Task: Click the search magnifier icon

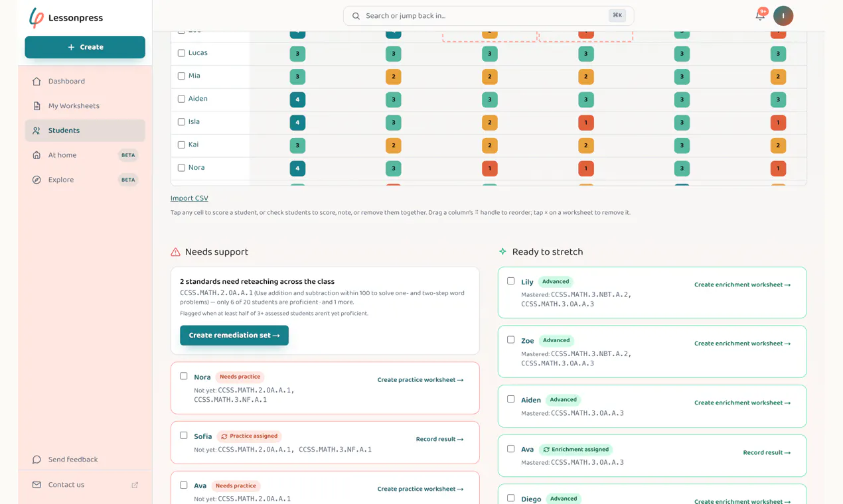Action: click(356, 16)
